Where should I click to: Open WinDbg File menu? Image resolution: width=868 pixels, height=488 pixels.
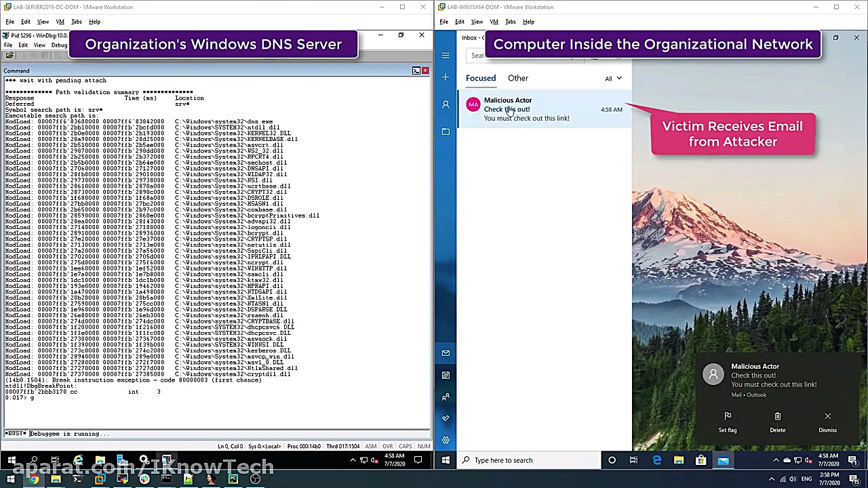(8, 45)
